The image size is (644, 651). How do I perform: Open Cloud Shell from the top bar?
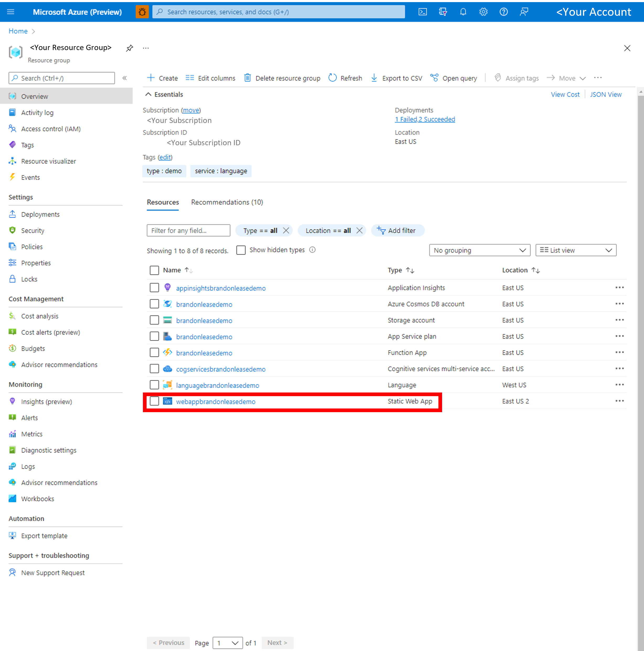[423, 12]
